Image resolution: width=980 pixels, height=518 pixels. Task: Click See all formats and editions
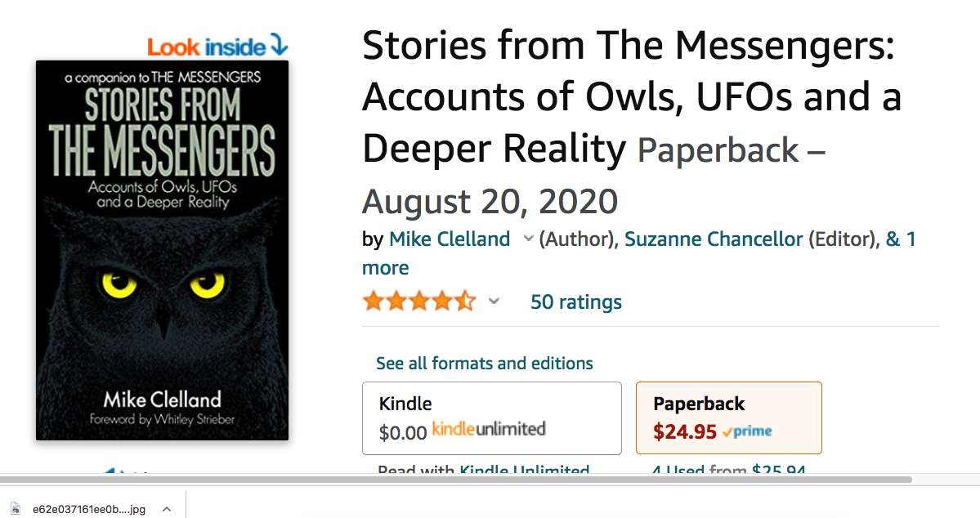485,363
